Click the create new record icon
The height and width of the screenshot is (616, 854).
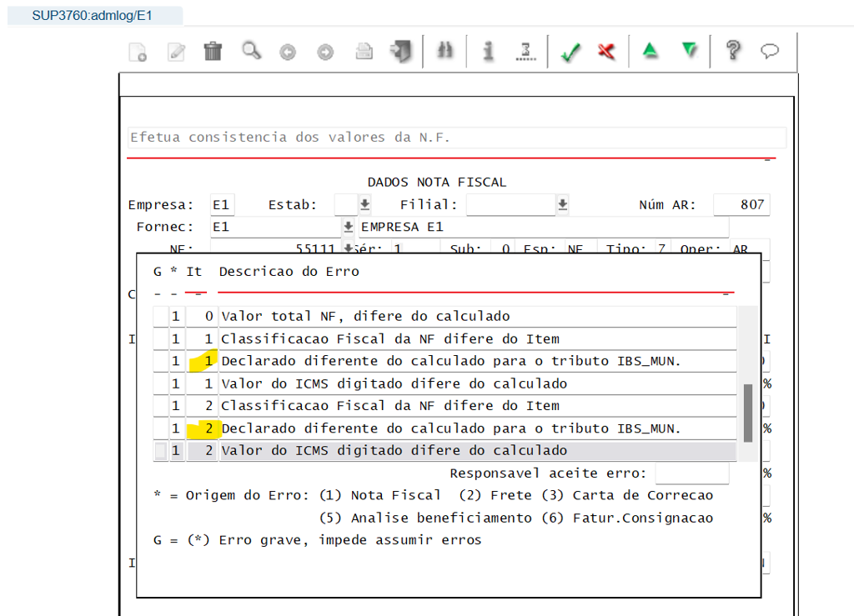(136, 51)
